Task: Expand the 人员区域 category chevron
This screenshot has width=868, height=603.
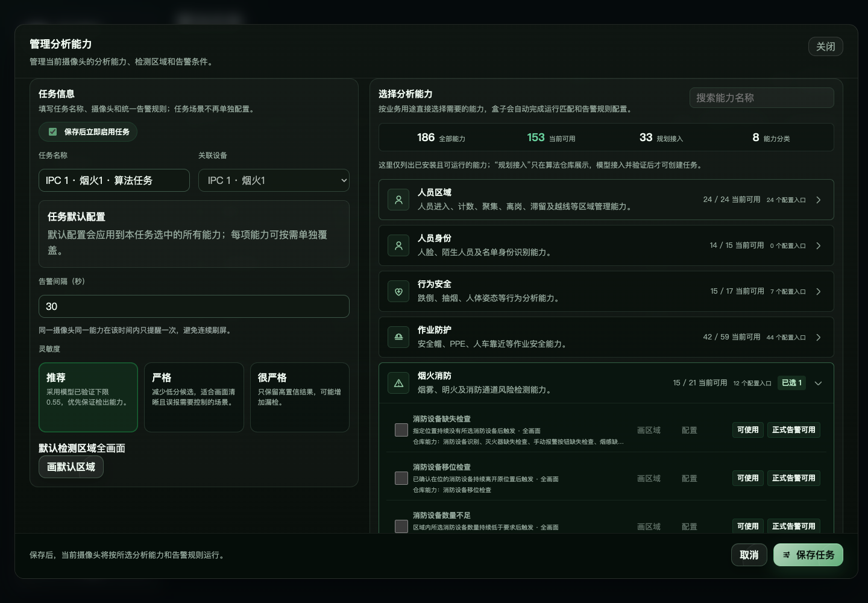Action: (x=818, y=200)
